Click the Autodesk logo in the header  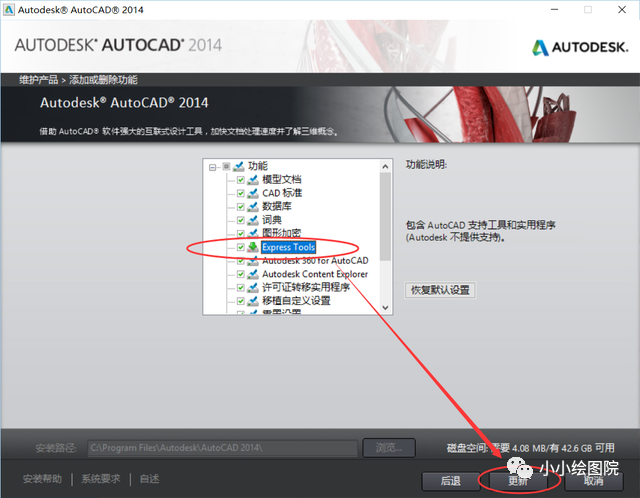[x=580, y=47]
